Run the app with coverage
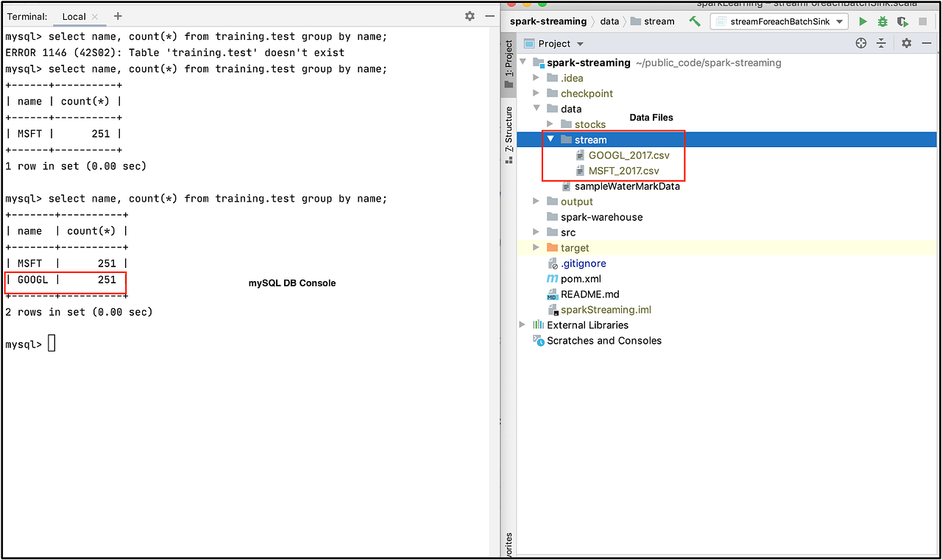This screenshot has width=942, height=560. pos(902,21)
